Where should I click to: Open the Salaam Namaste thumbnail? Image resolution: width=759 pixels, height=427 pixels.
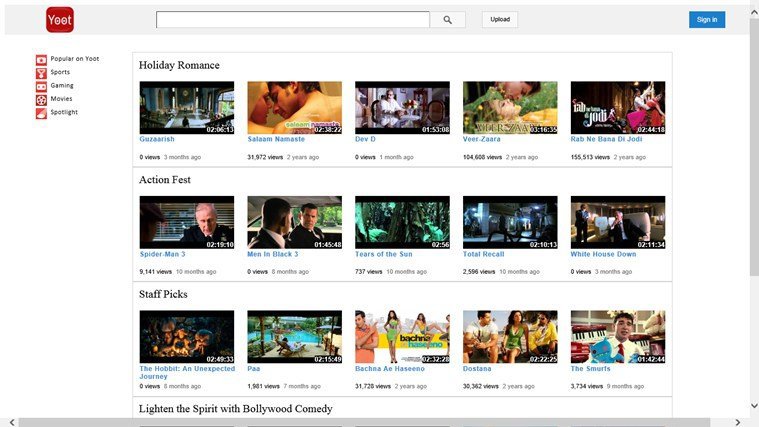click(294, 107)
